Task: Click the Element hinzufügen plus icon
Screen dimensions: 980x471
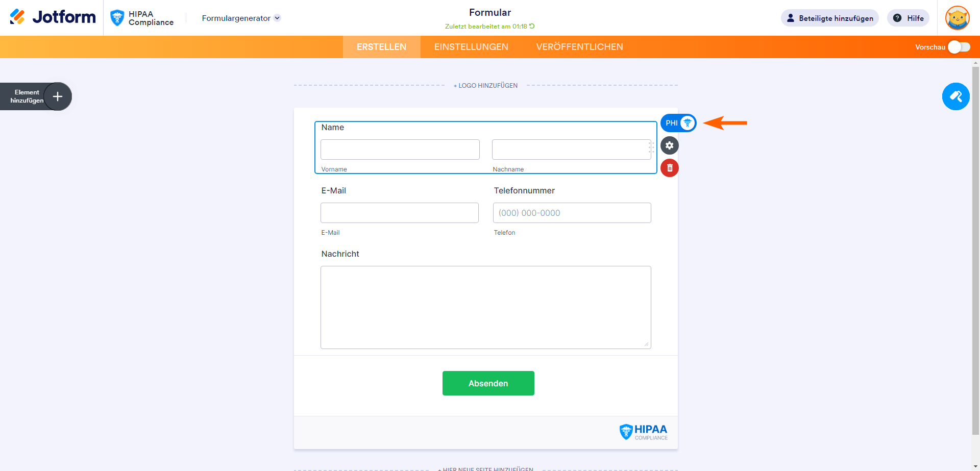Action: click(58, 96)
